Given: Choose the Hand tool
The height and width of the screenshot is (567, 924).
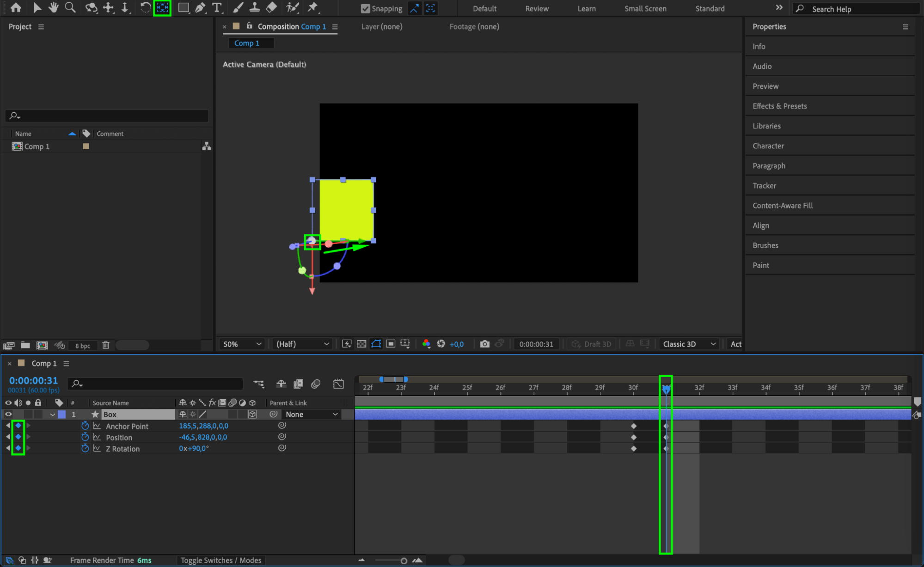Looking at the screenshot, I should click(54, 7).
